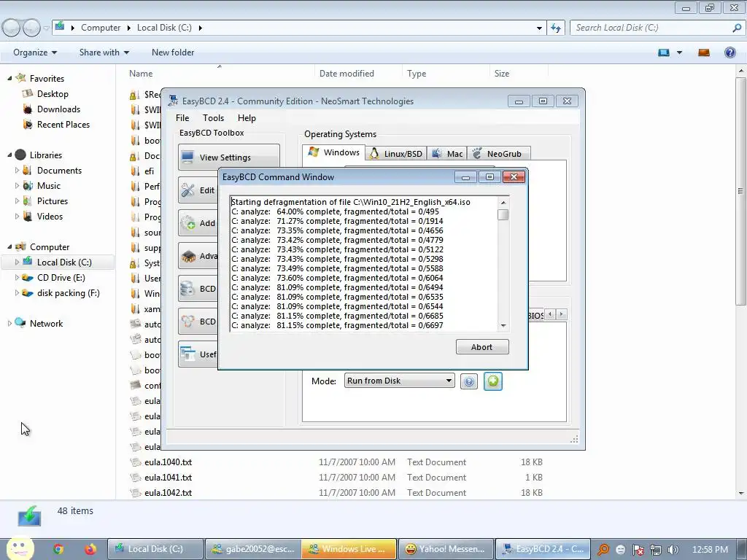Click the network tray icon
This screenshot has width=747, height=560.
(656, 550)
